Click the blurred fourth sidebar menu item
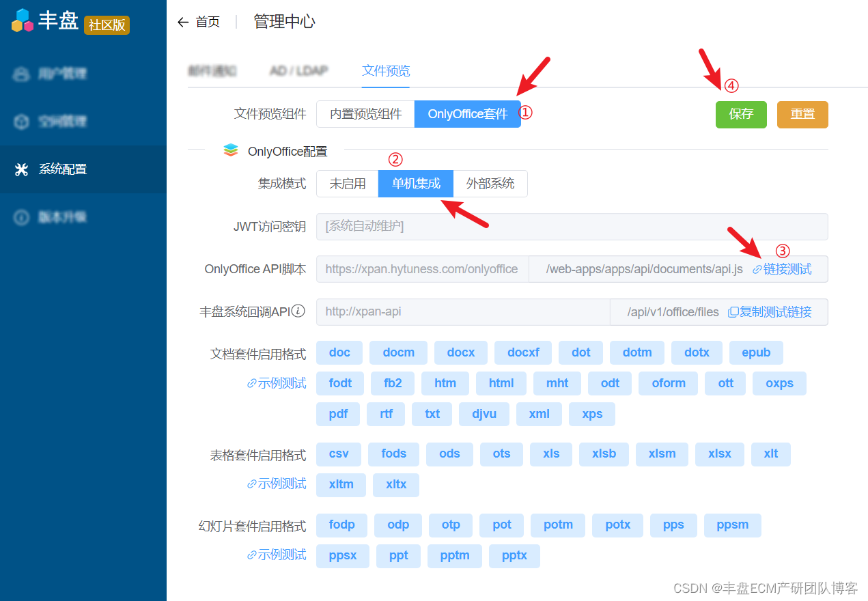The width and height of the screenshot is (868, 601). point(83,217)
